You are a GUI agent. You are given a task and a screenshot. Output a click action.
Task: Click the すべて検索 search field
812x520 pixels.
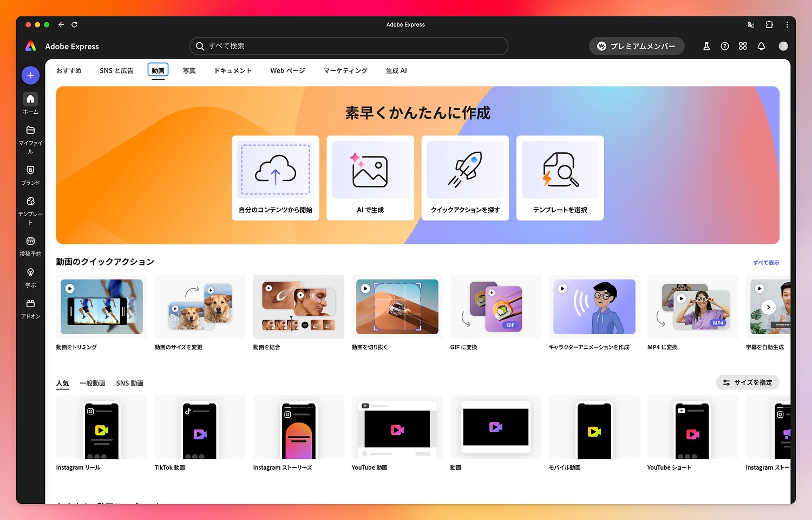click(x=349, y=47)
